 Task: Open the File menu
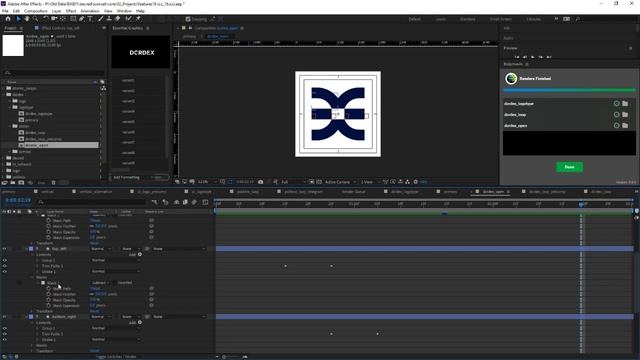(5, 11)
